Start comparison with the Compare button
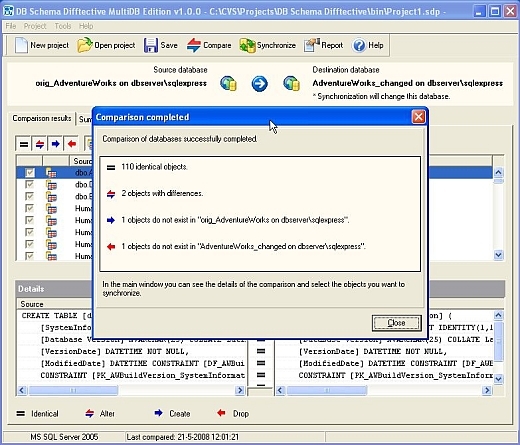This screenshot has height=445, width=520. point(209,45)
